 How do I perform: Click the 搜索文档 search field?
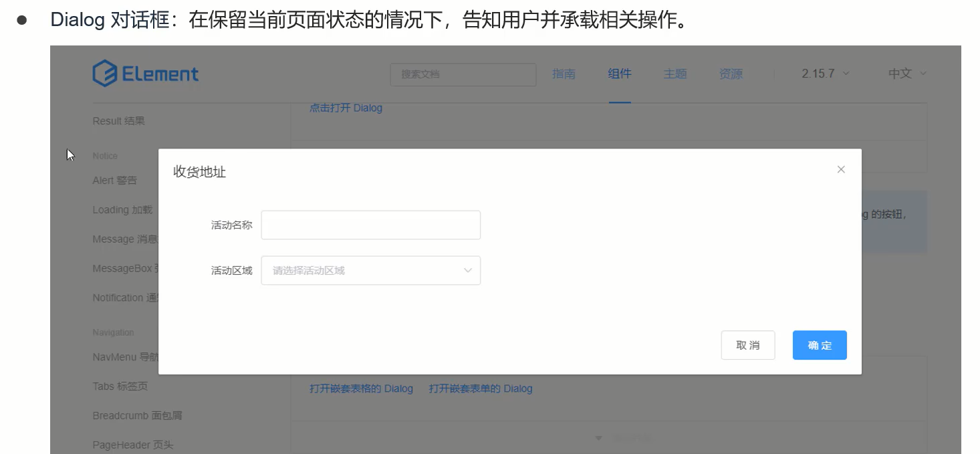(x=463, y=74)
